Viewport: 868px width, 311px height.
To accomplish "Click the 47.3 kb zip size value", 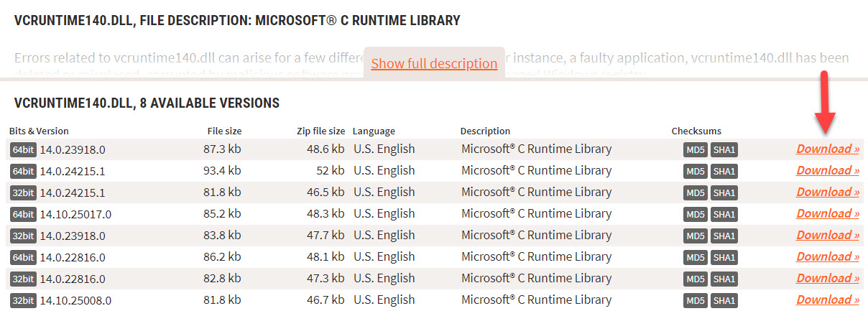I will [325, 279].
